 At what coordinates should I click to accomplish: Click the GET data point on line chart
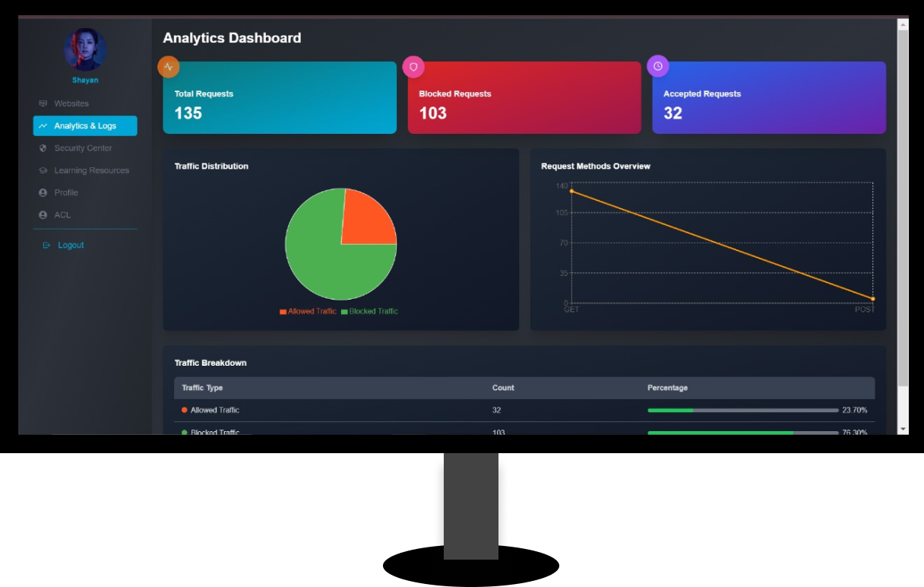tap(571, 191)
